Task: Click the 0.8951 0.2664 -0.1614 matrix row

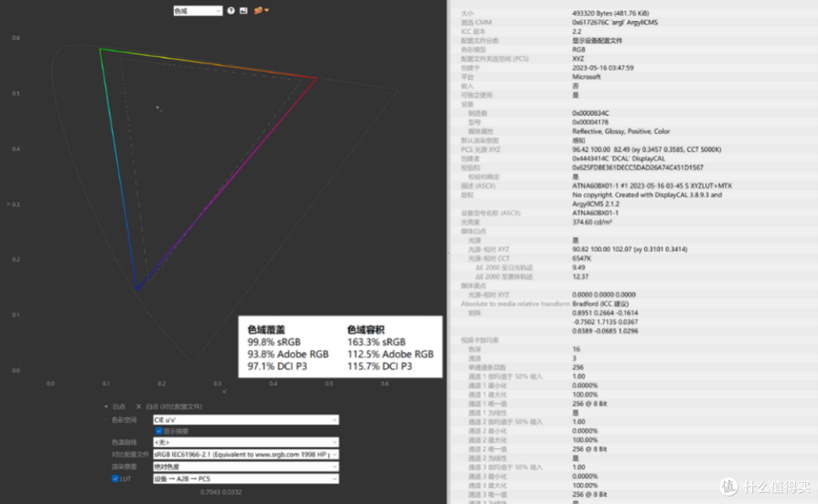Action: (x=604, y=313)
